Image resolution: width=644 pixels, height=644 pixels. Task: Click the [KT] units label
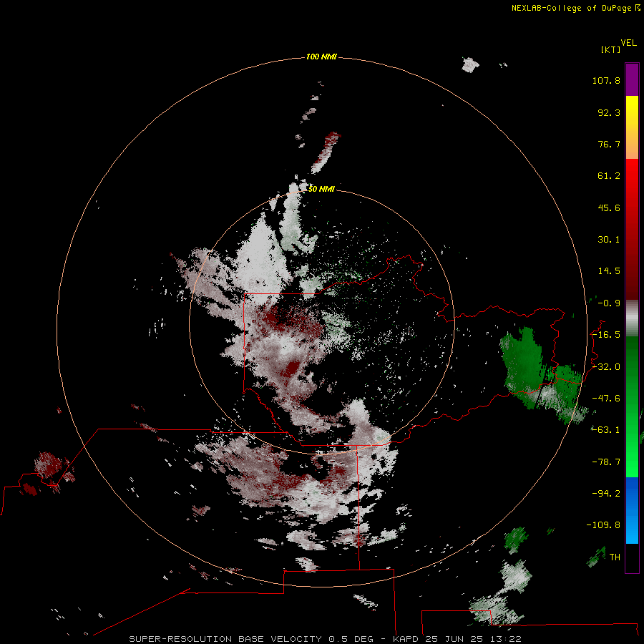(610, 49)
